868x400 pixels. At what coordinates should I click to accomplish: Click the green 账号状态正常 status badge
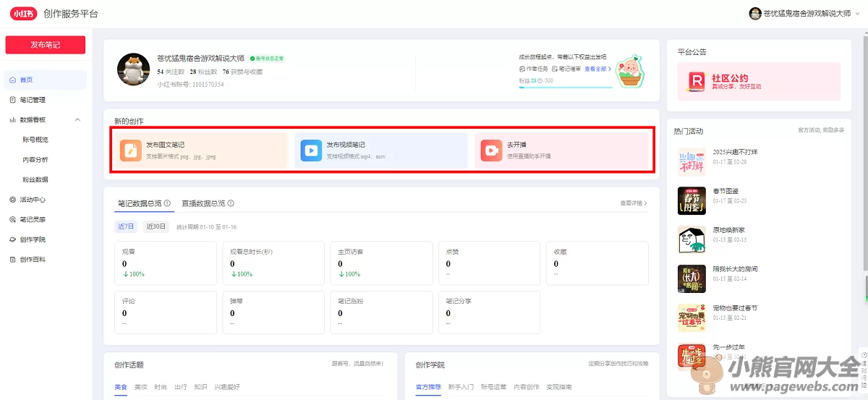click(x=267, y=58)
